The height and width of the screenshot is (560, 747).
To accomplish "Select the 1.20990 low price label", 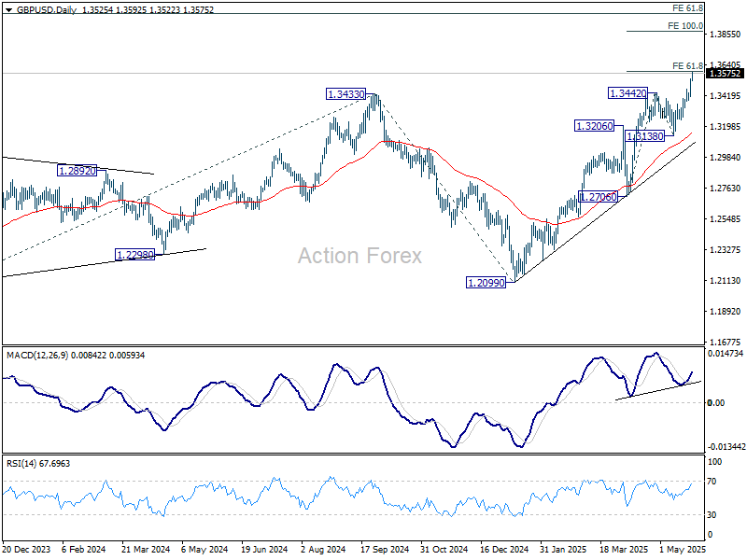I will [x=486, y=283].
